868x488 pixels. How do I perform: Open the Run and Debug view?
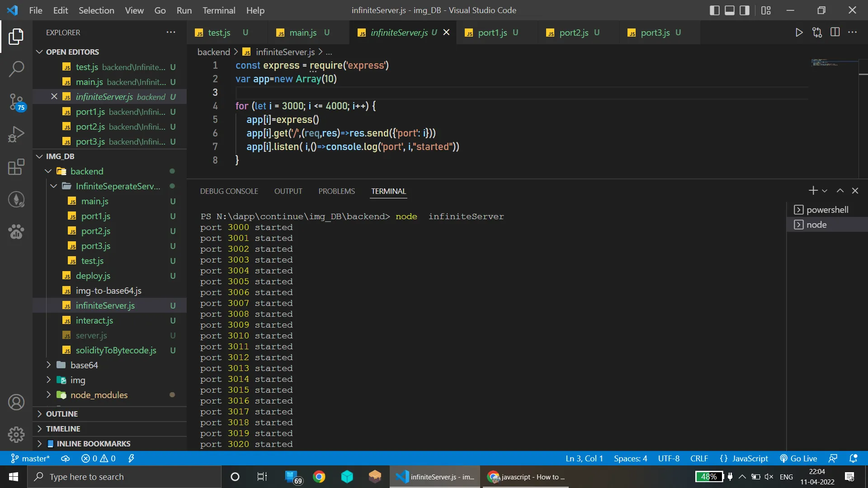click(16, 134)
